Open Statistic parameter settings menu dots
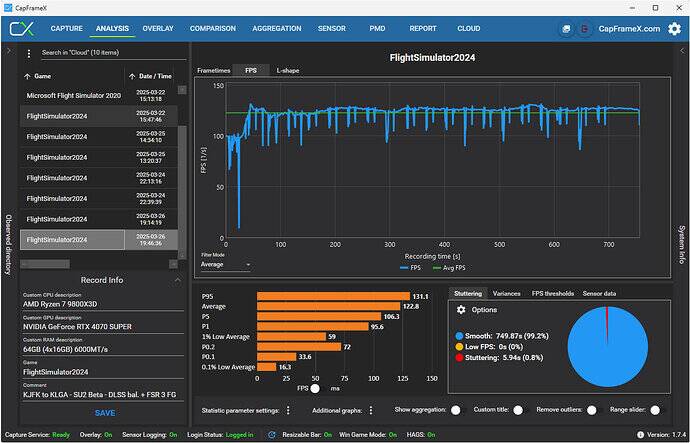The width and height of the screenshot is (690, 443). click(x=288, y=410)
